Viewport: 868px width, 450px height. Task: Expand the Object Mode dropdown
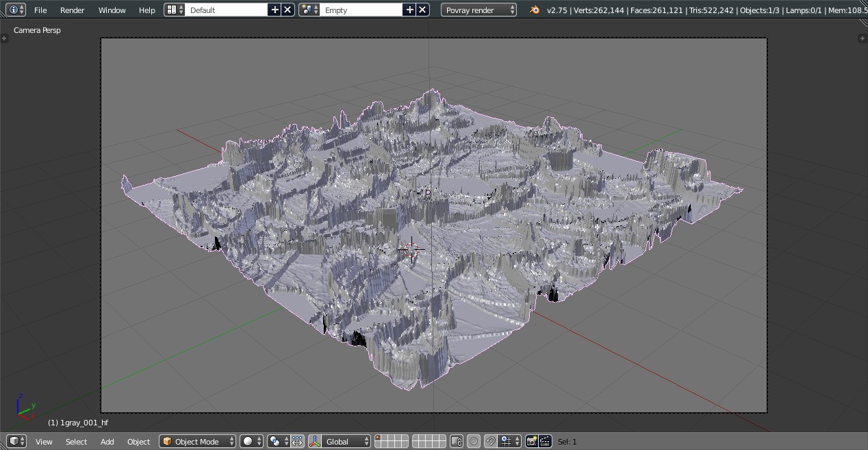pos(197,442)
